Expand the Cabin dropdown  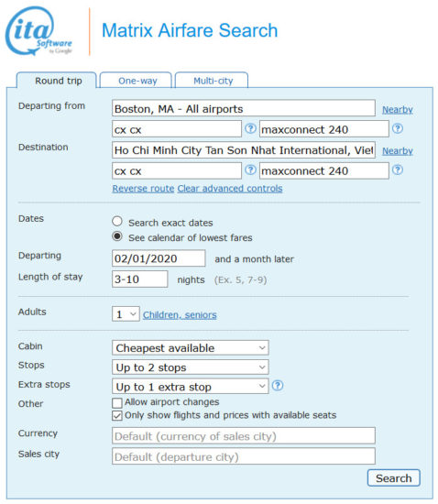[191, 348]
